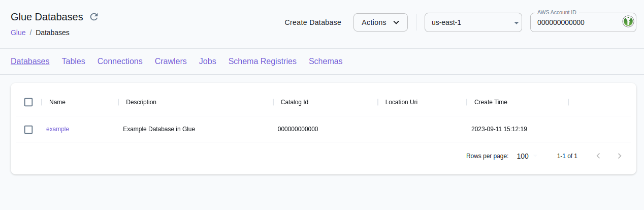Open the Actions dropdown menu
This screenshot has height=210, width=644.
click(x=380, y=22)
